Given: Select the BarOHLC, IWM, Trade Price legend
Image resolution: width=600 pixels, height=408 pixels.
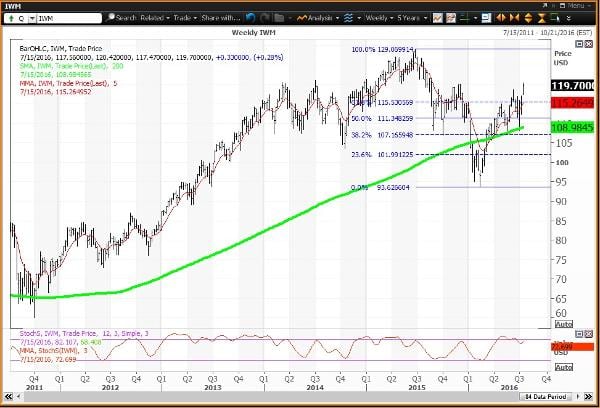Looking at the screenshot, I should [x=60, y=49].
